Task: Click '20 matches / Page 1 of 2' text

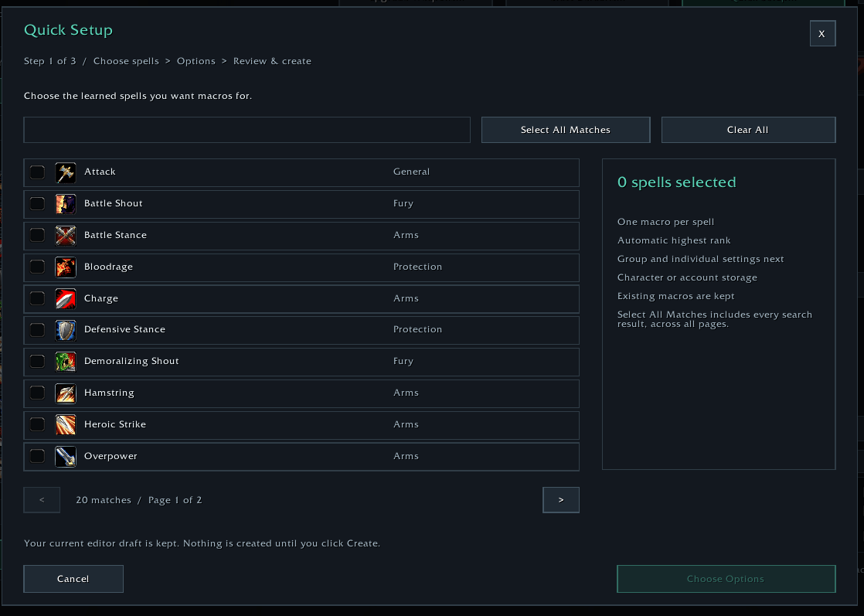Action: pos(139,500)
